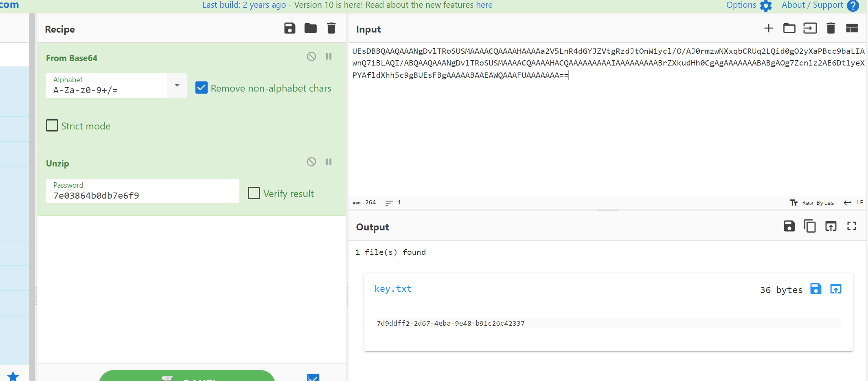Enable Strict mode checkbox
Screen dimensions: 868x381
(x=52, y=126)
